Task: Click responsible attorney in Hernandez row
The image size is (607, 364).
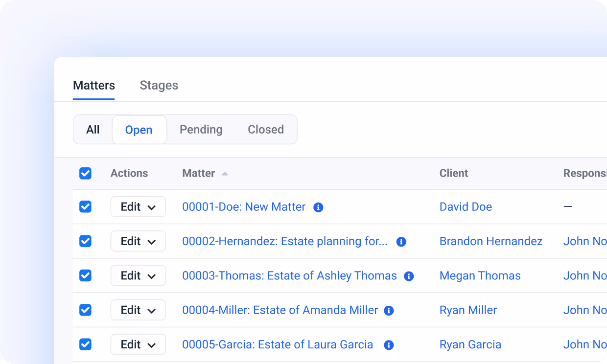Action: click(x=585, y=241)
